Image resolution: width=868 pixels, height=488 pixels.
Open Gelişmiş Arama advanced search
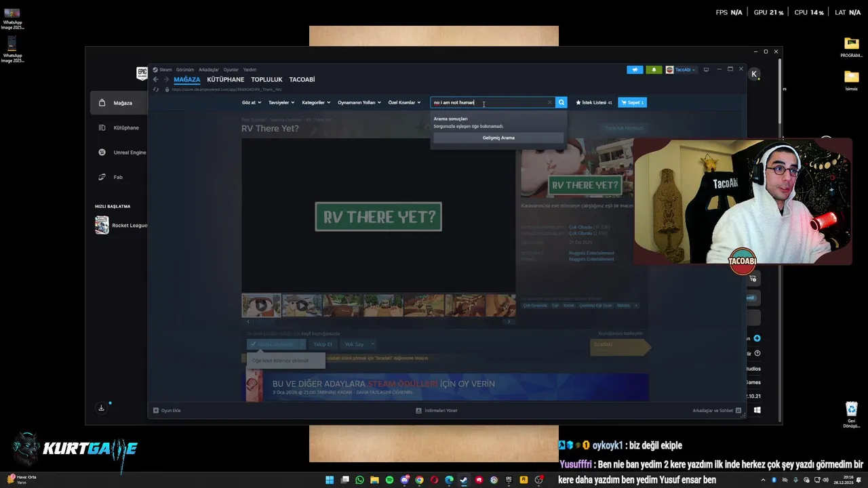tap(498, 138)
